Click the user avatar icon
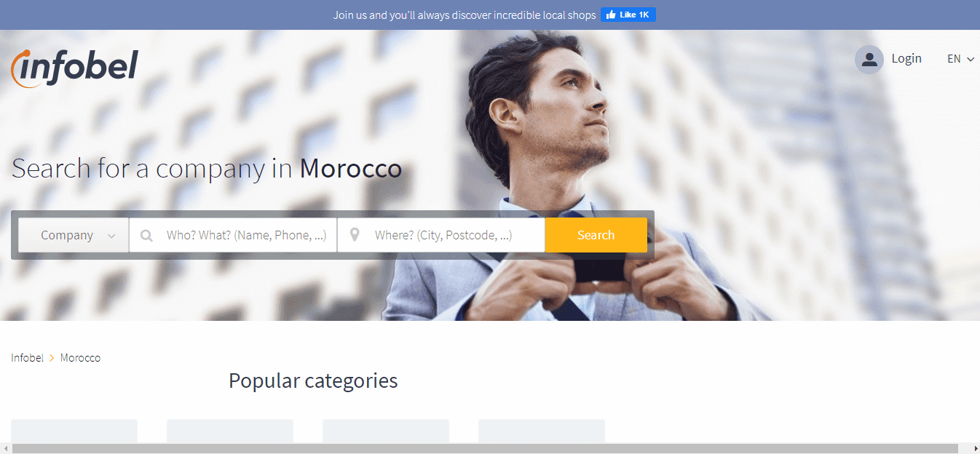Image resolution: width=980 pixels, height=454 pixels. (869, 60)
